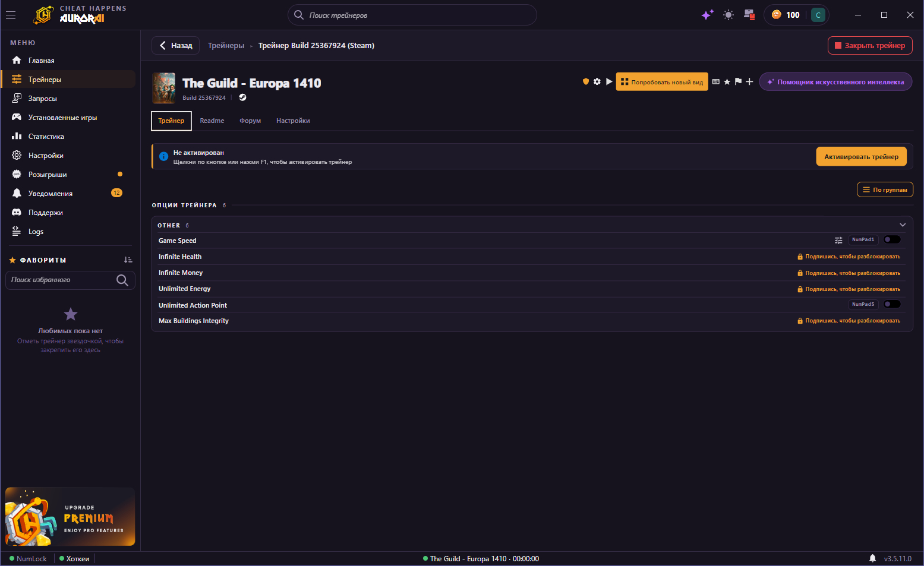Open the favorites sort order button
924x566 pixels.
coord(128,260)
